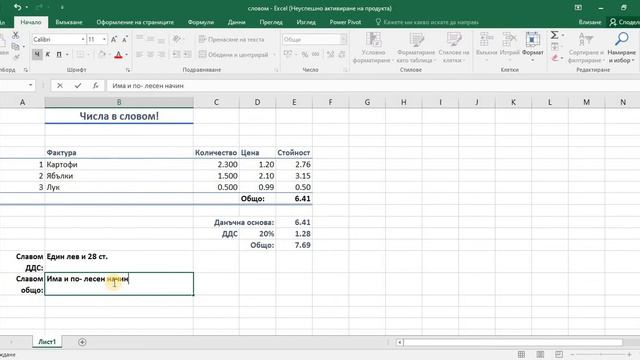Viewport: 640px width, 360px height.
Task: Click the AutoSum sigma icon
Action: [x=554, y=36]
